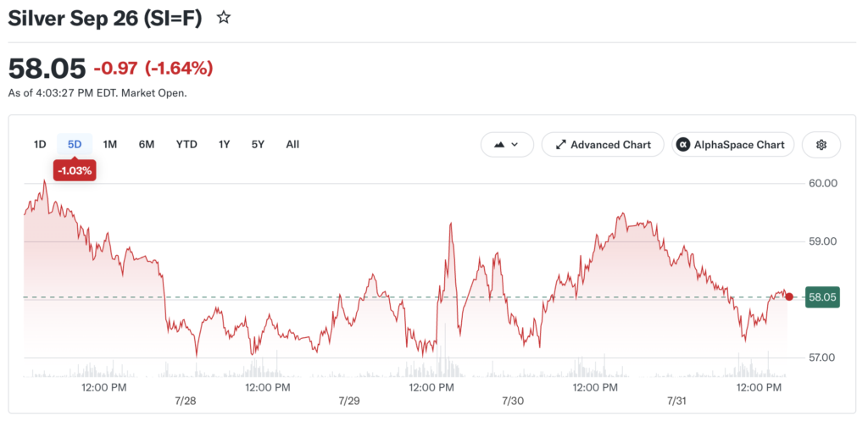Select the 5D time range

(x=75, y=144)
